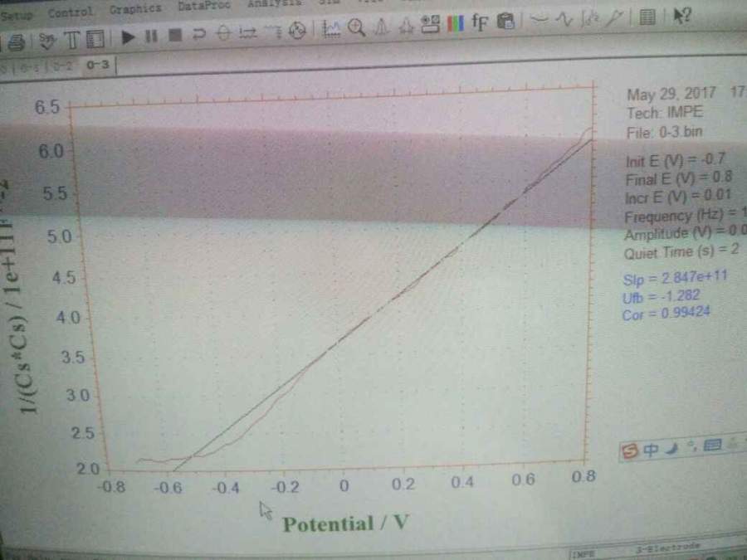Open the System setup icon with checkmark
The width and height of the screenshot is (747, 560).
(x=46, y=41)
